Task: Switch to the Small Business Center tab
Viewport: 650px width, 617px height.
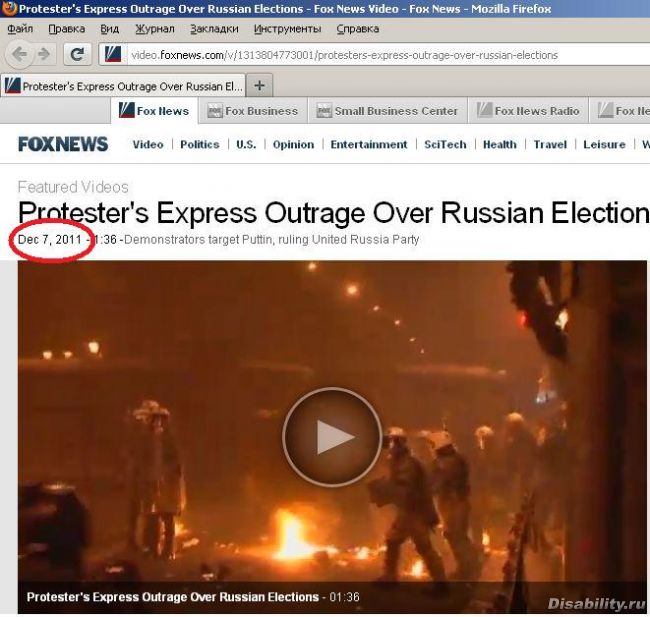Action: point(388,111)
